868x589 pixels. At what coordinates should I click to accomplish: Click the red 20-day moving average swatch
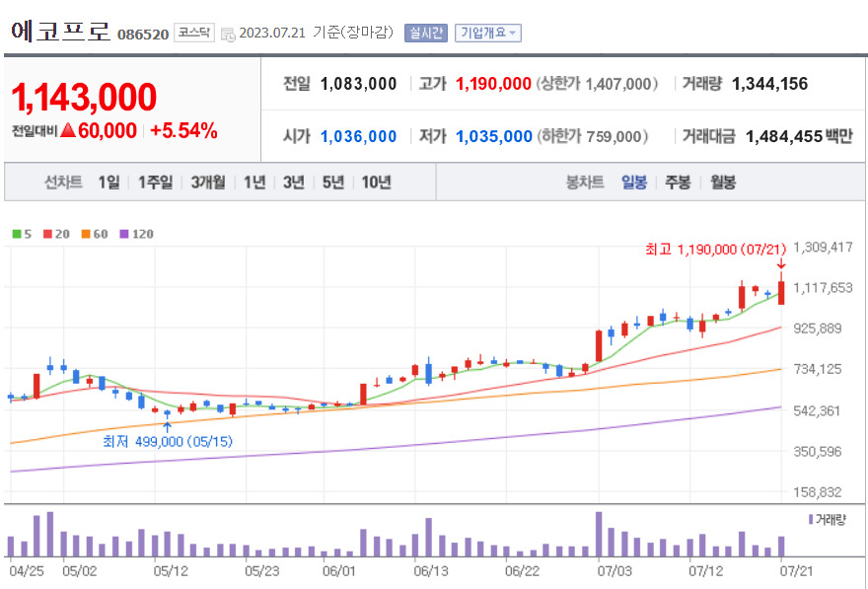click(47, 234)
